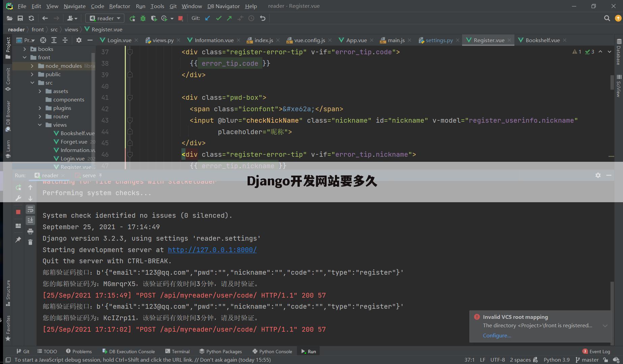Open Project panel settings gear

[x=79, y=40]
